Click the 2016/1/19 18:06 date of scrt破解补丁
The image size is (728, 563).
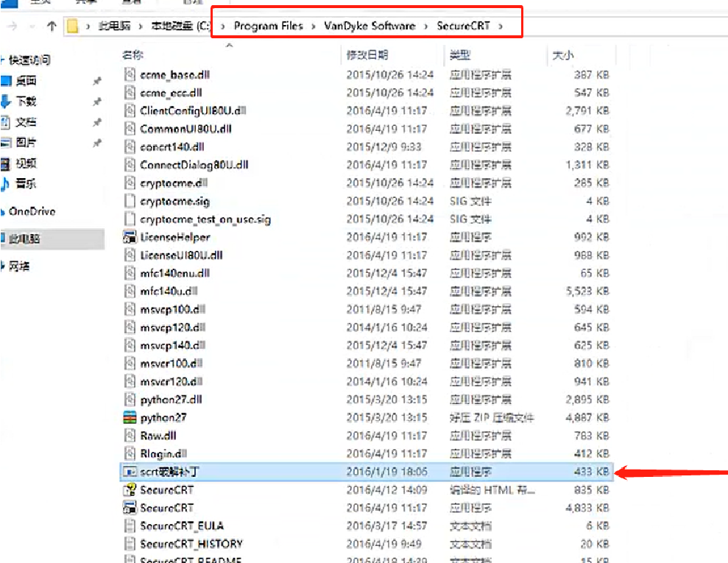[386, 472]
